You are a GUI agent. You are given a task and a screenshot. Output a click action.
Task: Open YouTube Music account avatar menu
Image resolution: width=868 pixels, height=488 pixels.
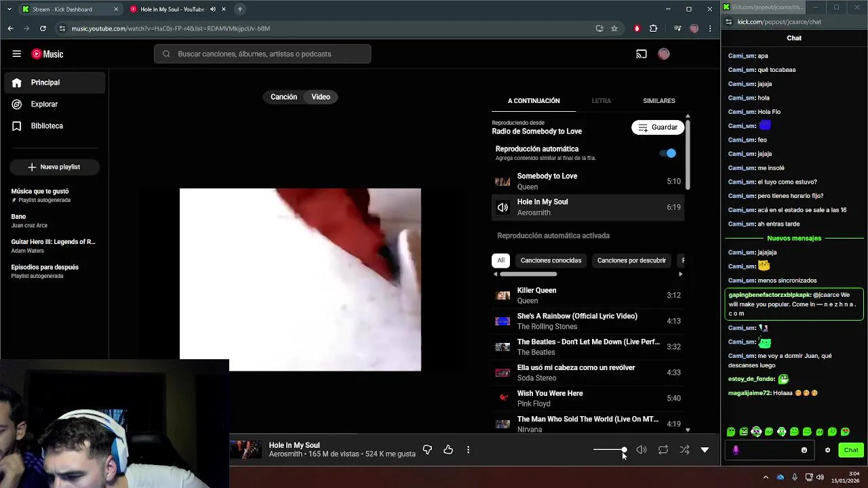[664, 54]
